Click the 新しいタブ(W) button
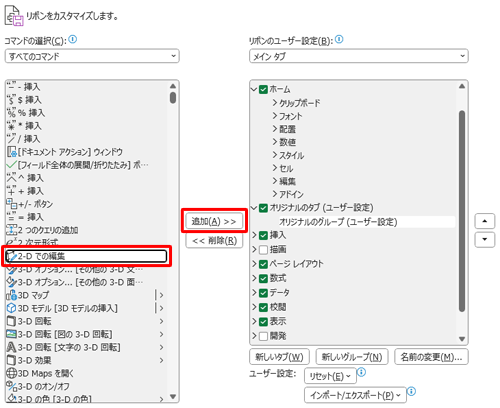 (x=279, y=357)
